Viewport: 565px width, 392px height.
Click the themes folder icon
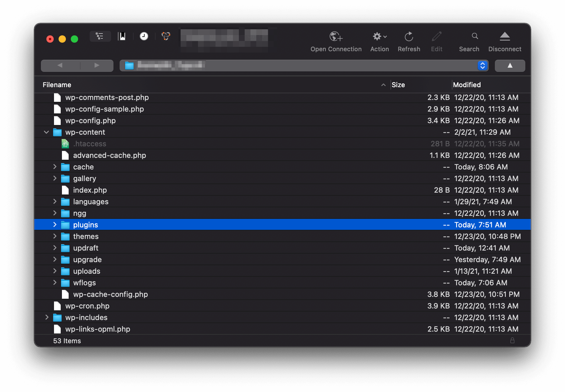pyautogui.click(x=65, y=236)
